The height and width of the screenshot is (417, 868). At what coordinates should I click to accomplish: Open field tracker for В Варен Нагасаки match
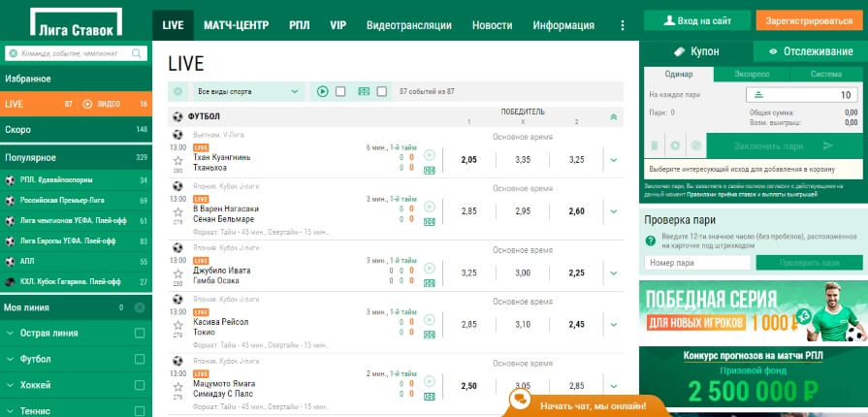[x=429, y=222]
